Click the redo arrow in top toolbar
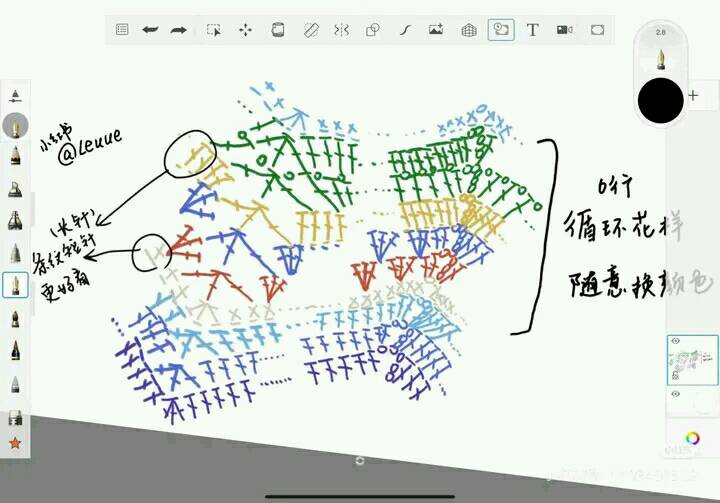The height and width of the screenshot is (503, 720). click(x=179, y=30)
